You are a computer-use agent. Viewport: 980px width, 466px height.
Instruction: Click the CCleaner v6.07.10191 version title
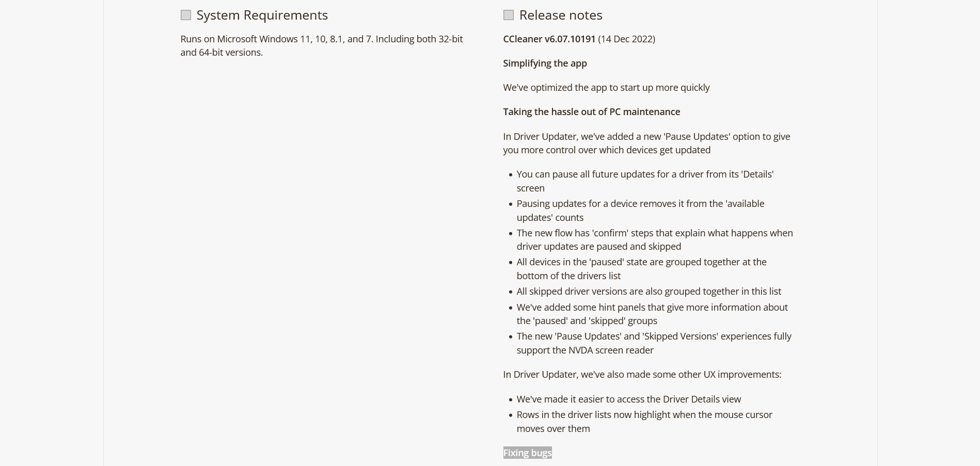coord(549,39)
